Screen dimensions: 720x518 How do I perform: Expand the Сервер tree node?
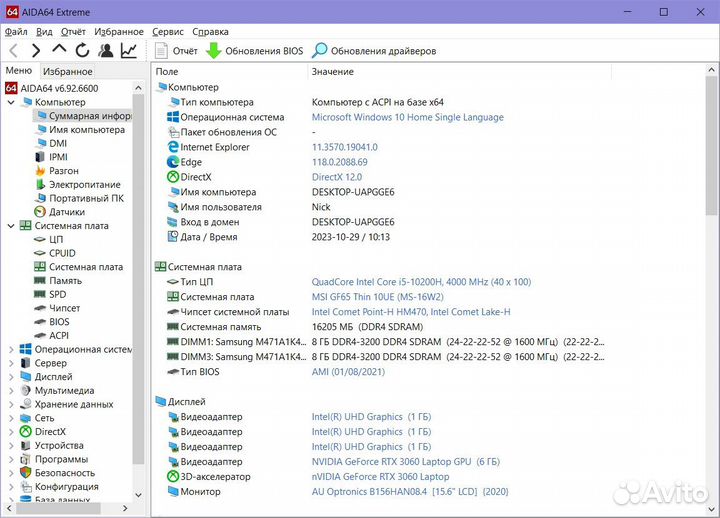coord(11,363)
